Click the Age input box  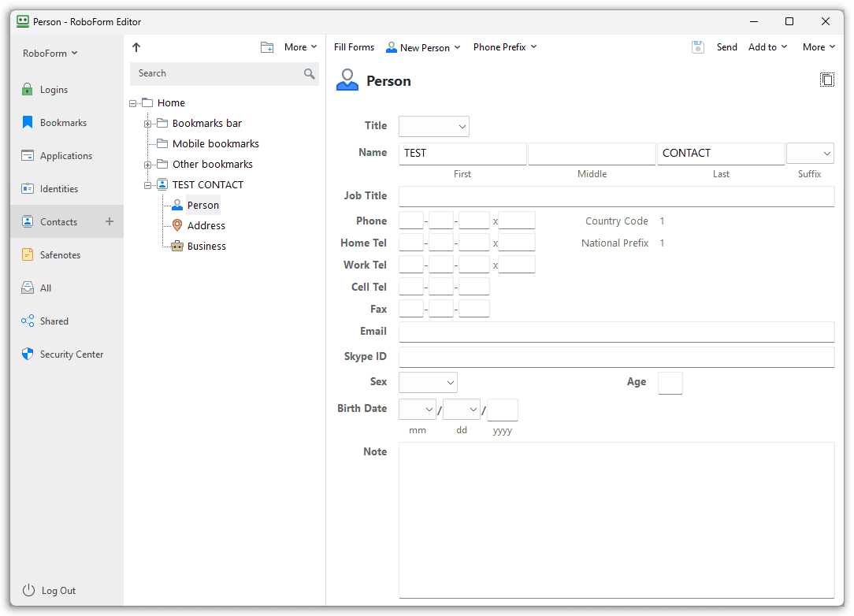point(670,383)
